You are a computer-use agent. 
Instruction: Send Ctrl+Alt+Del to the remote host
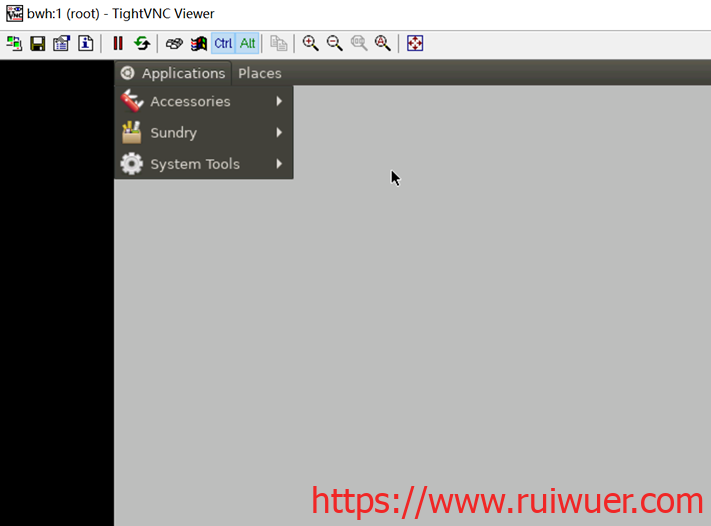pyautogui.click(x=174, y=43)
